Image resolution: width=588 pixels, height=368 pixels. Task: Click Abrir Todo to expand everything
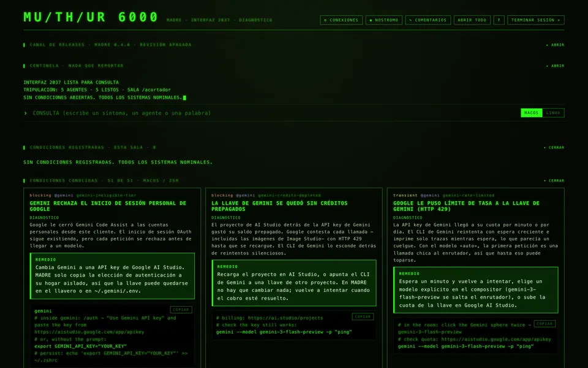pos(472,20)
